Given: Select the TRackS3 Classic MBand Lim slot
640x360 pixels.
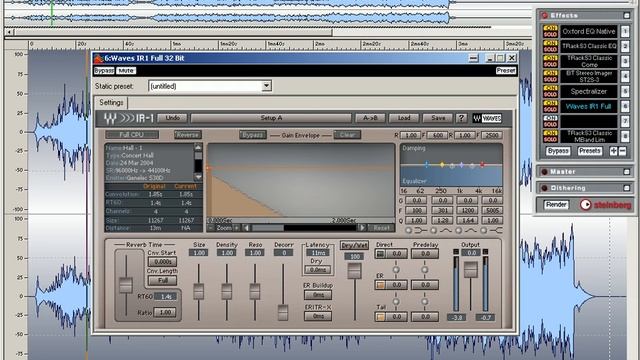Looking at the screenshot, I should coord(589,136).
